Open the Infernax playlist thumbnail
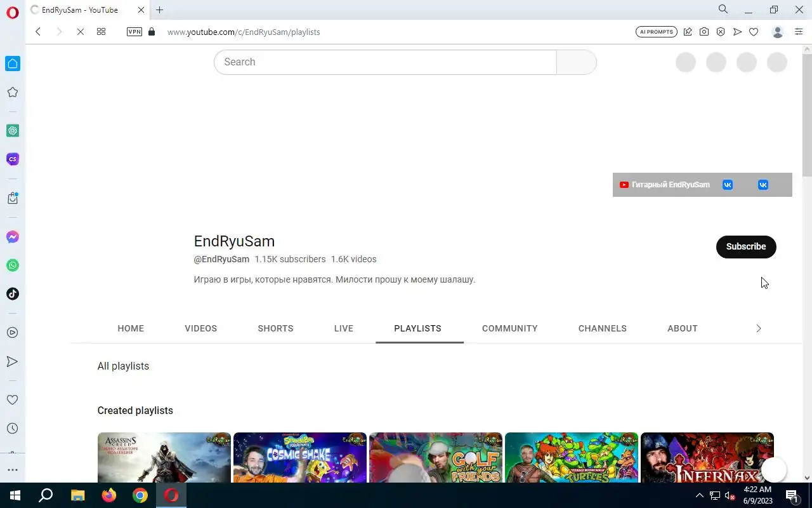This screenshot has height=508, width=812. pyautogui.click(x=707, y=458)
